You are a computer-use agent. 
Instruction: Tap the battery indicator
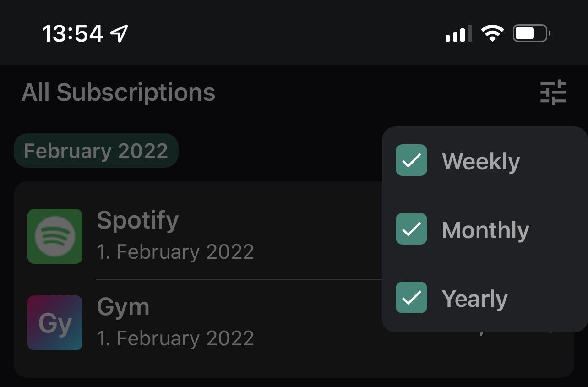531,34
